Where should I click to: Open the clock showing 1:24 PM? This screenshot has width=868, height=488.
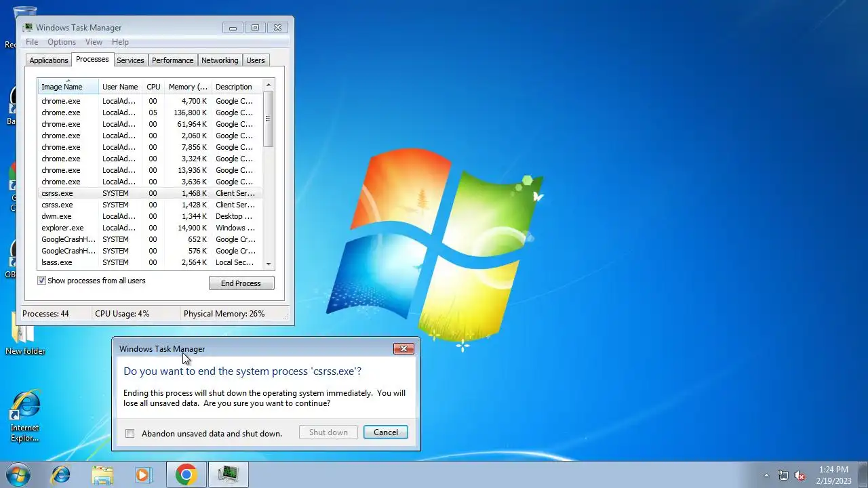pos(833,474)
